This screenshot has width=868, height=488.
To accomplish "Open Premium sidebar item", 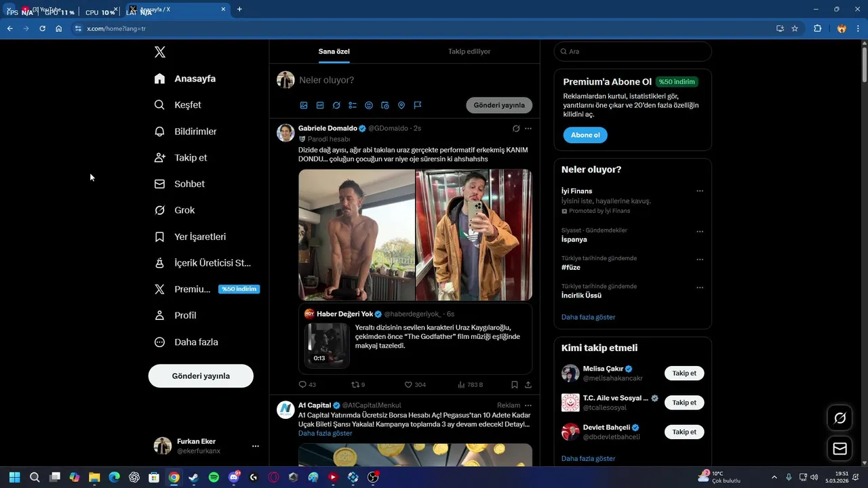I will point(206,289).
